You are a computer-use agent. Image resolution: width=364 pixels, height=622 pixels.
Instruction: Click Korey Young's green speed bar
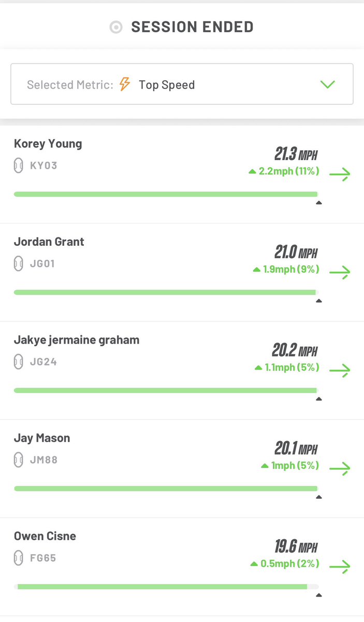[165, 194]
